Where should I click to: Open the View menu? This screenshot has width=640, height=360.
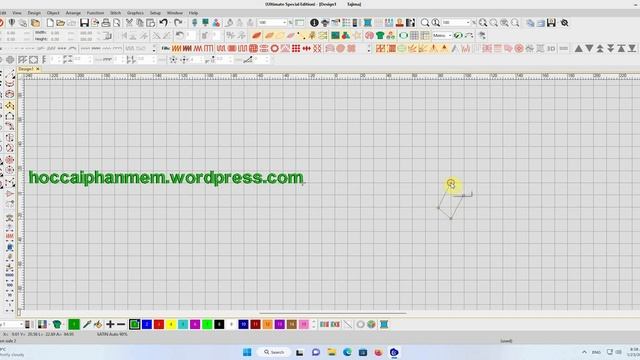(17, 13)
